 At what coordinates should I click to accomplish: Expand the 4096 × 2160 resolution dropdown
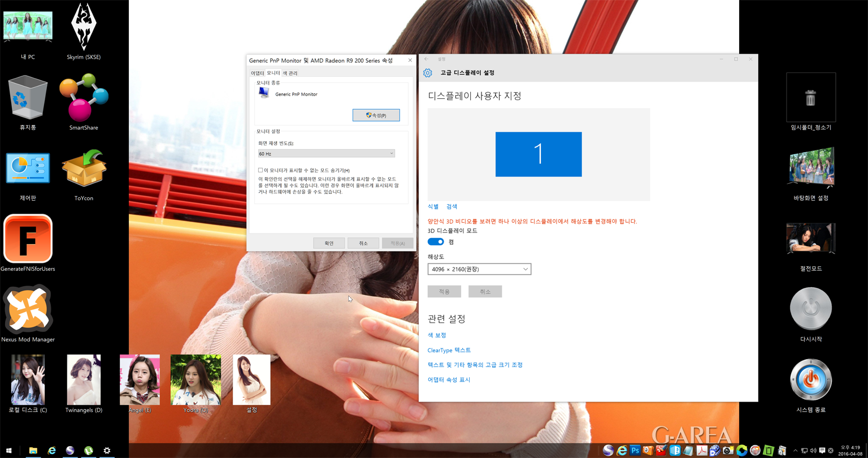coord(479,269)
